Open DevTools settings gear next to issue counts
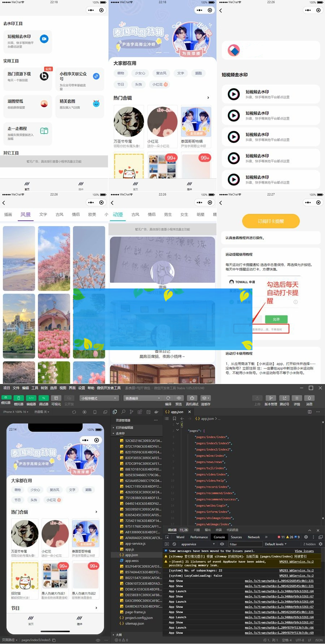The height and width of the screenshot is (644, 325). [x=306, y=537]
